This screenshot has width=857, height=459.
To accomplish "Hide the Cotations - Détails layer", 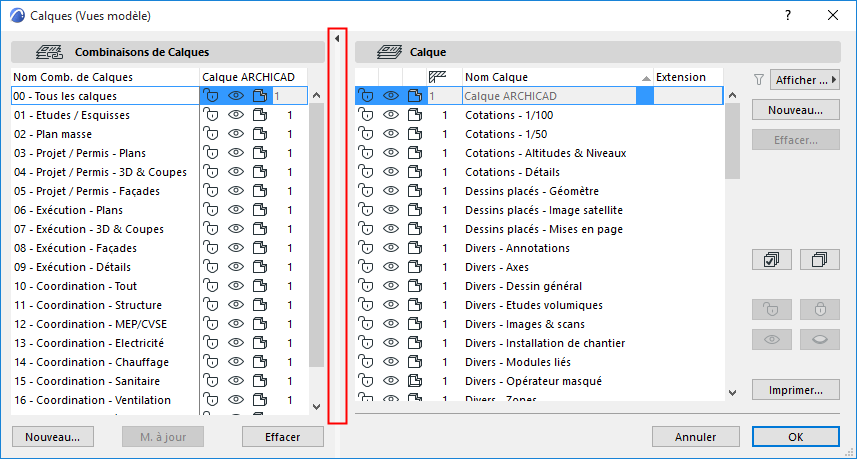I will [391, 172].
